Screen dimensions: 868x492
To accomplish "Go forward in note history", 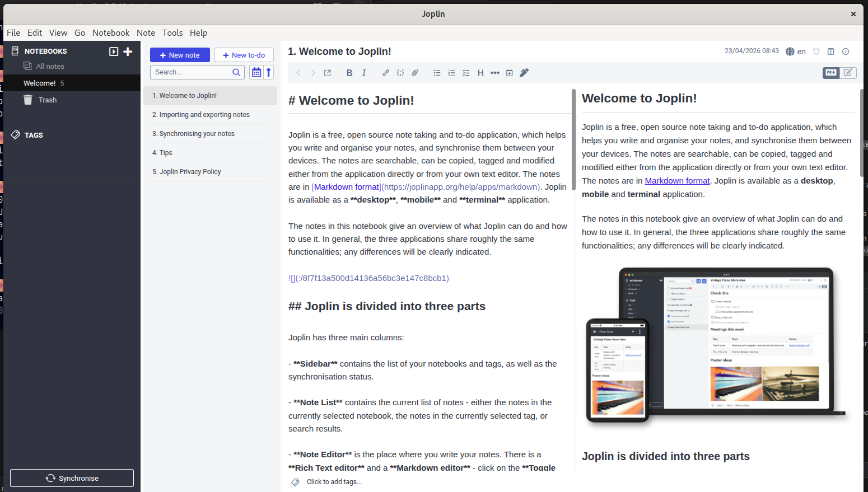I will click(x=313, y=73).
